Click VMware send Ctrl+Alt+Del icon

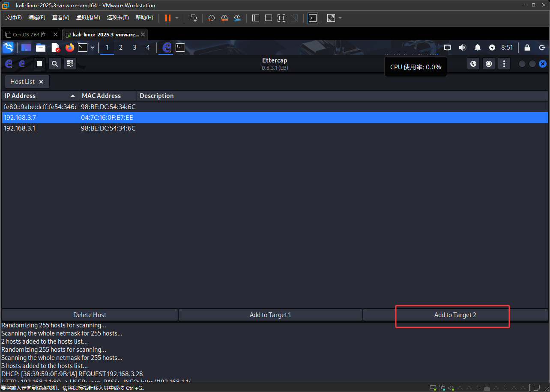[x=193, y=18]
